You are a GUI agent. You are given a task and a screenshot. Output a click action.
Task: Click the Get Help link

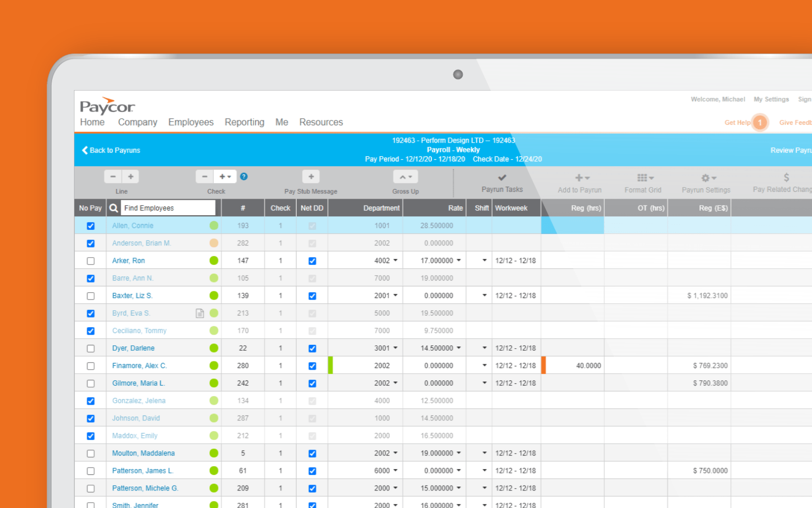coord(737,123)
